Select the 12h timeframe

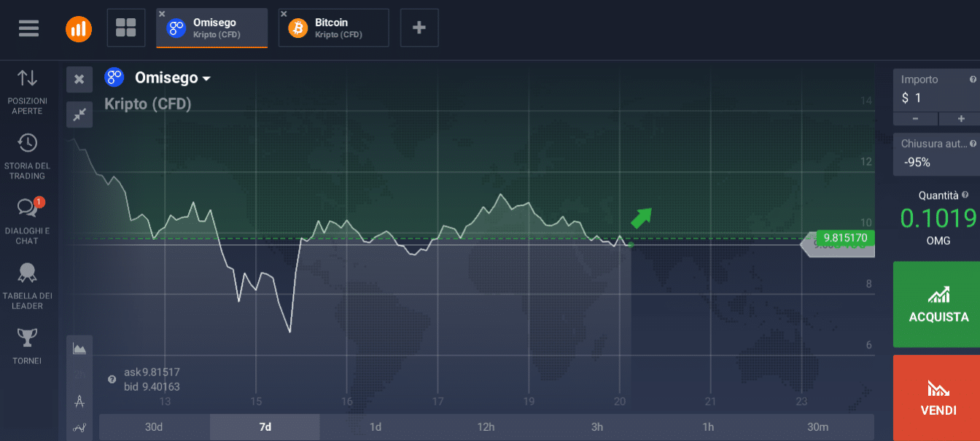pyautogui.click(x=486, y=427)
